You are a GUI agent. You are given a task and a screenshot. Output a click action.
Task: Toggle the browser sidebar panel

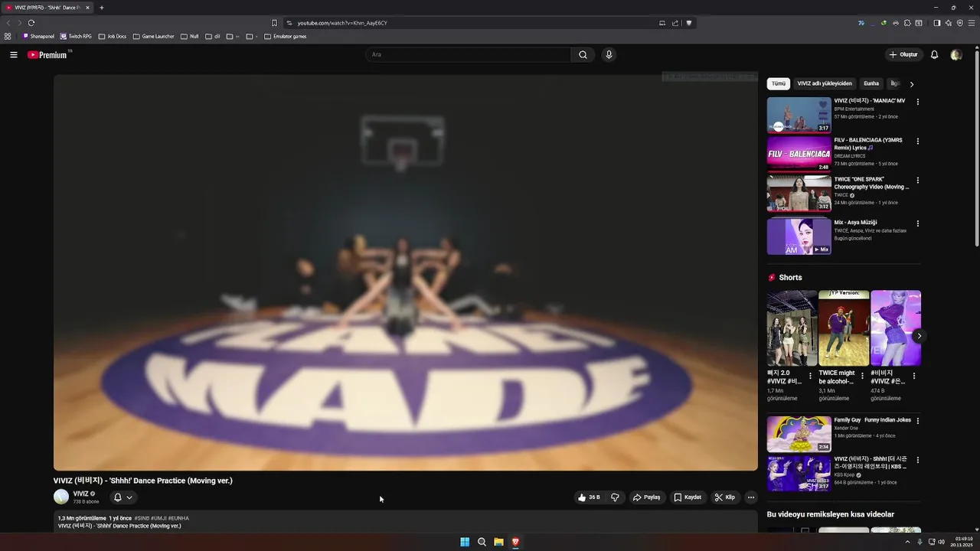[x=936, y=23]
